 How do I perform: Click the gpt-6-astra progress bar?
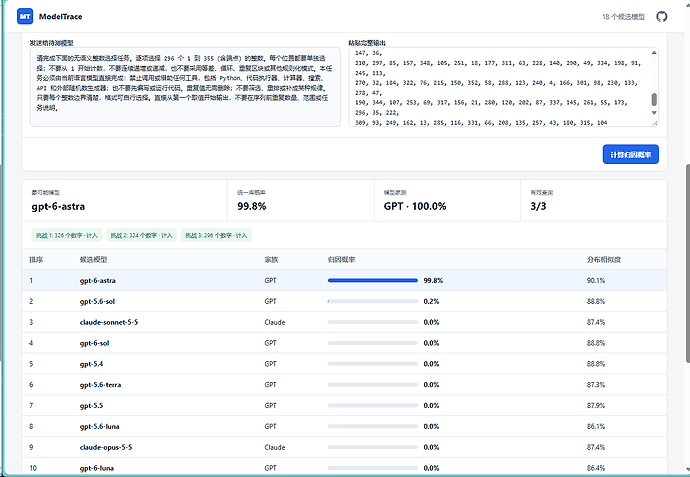[x=373, y=280]
